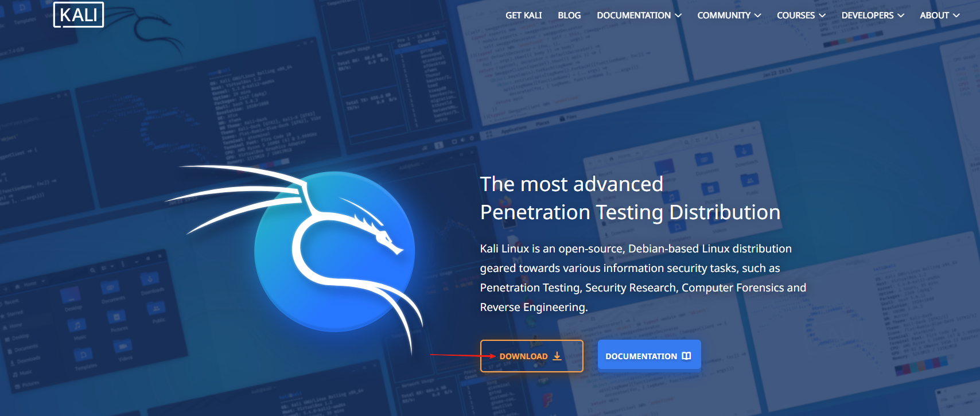The width and height of the screenshot is (980, 416).
Task: Expand the COMMUNITY menu chevron
Action: click(758, 15)
